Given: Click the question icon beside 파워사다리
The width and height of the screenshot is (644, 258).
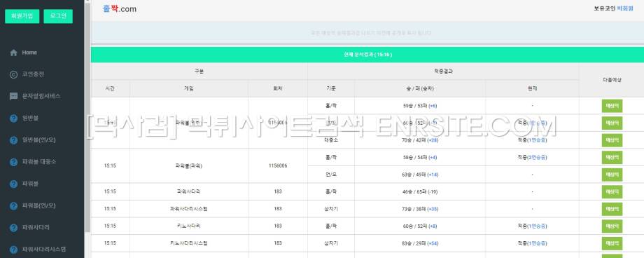Looking at the screenshot, I should pos(13,227).
